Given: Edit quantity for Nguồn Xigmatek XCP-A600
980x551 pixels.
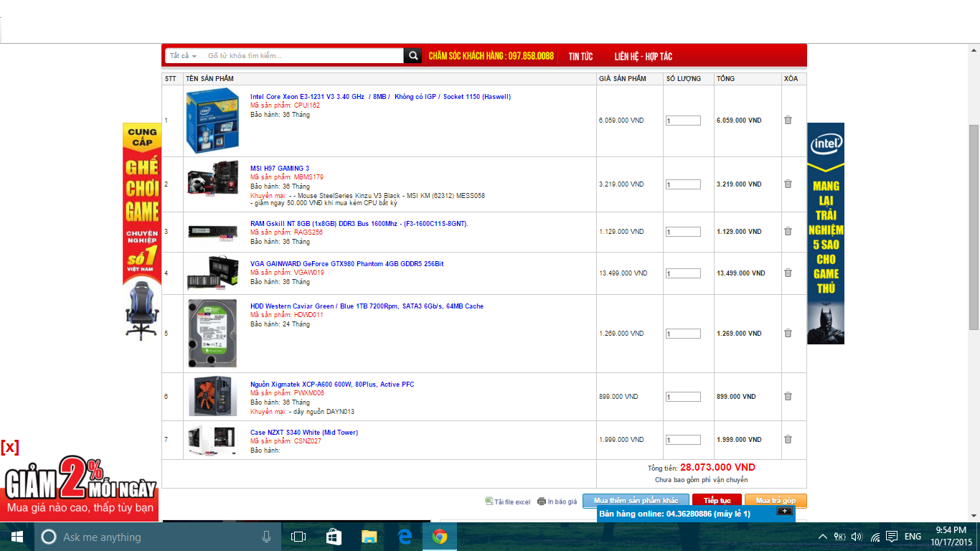Looking at the screenshot, I should pos(683,397).
